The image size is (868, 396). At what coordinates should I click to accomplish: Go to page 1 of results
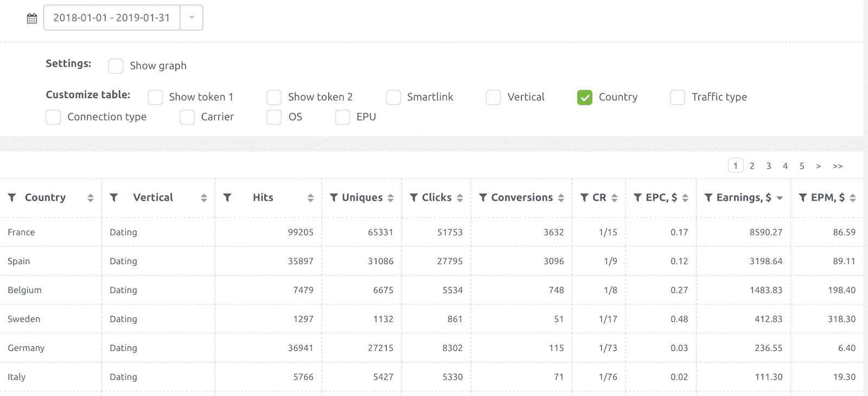click(736, 166)
